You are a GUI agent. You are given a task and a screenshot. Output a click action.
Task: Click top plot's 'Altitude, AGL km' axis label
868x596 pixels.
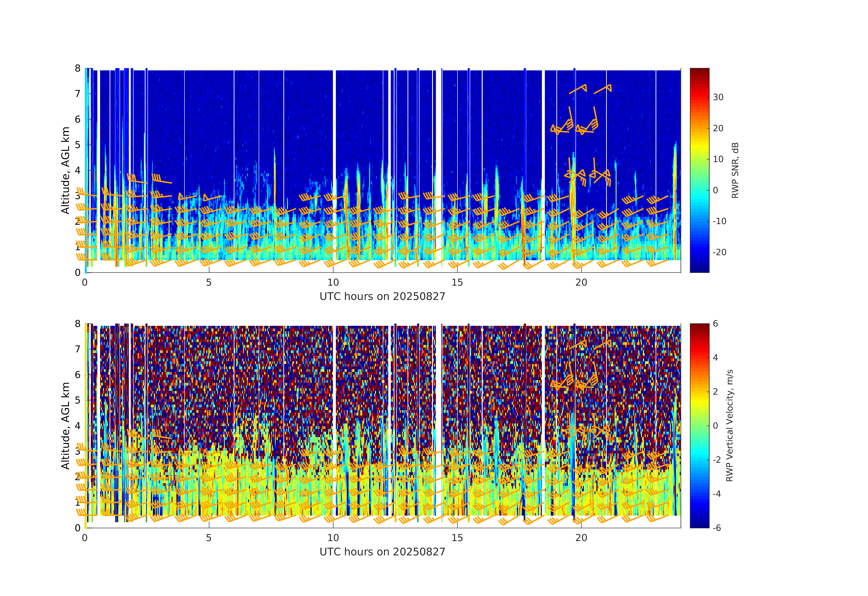pos(65,170)
